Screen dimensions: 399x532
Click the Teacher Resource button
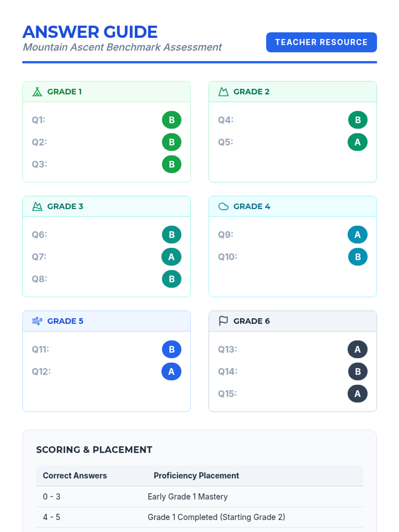(x=321, y=42)
